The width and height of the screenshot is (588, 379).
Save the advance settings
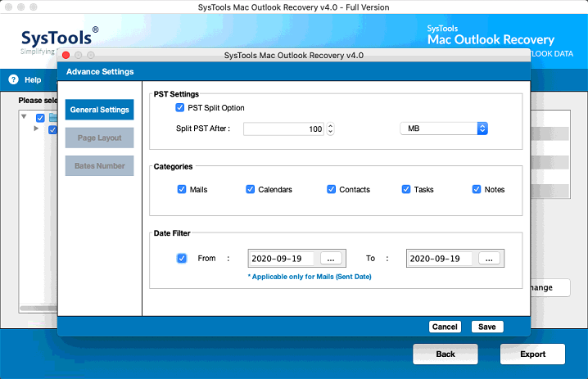487,327
